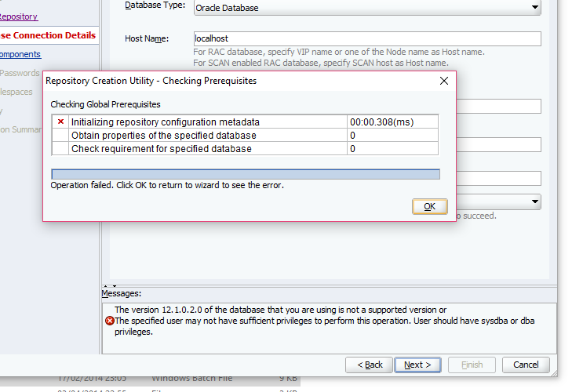Cancel the Repository Creation wizard
Screen dimensions: 583x392
point(526,365)
